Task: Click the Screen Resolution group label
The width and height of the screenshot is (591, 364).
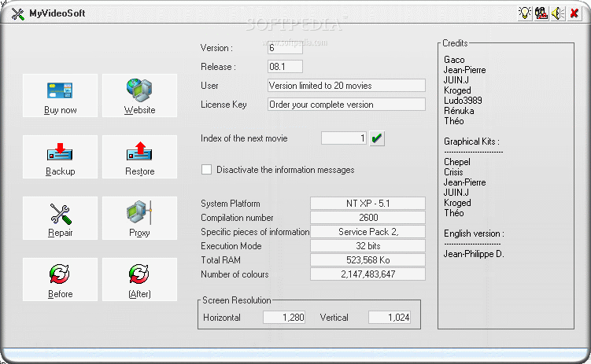Action: 237,300
